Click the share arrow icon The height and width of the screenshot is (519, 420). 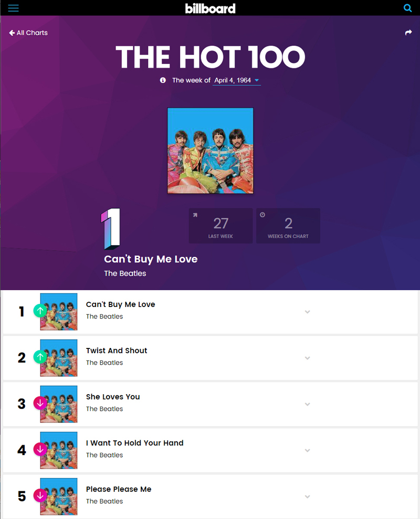[408, 33]
